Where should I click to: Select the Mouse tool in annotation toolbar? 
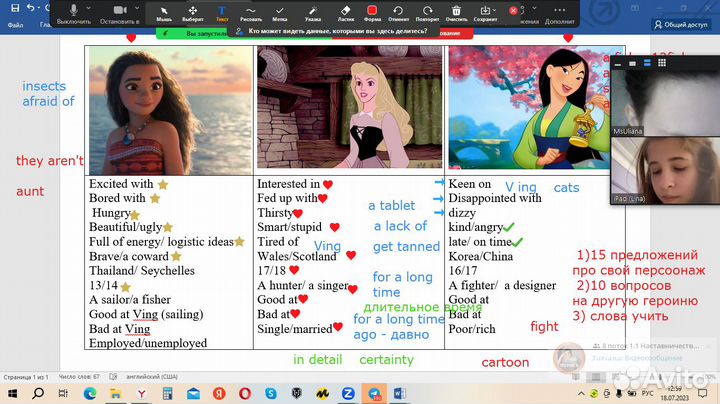pyautogui.click(x=164, y=13)
